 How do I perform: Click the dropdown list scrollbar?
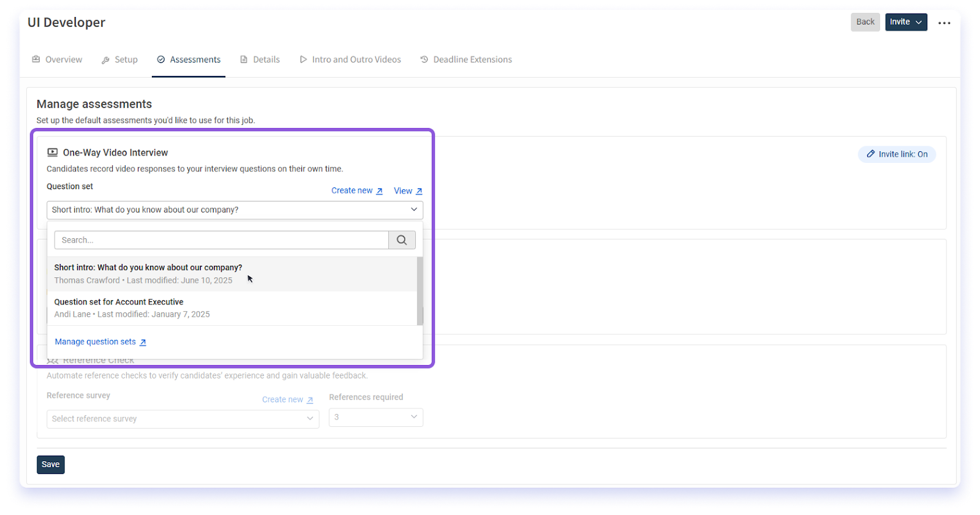420,291
